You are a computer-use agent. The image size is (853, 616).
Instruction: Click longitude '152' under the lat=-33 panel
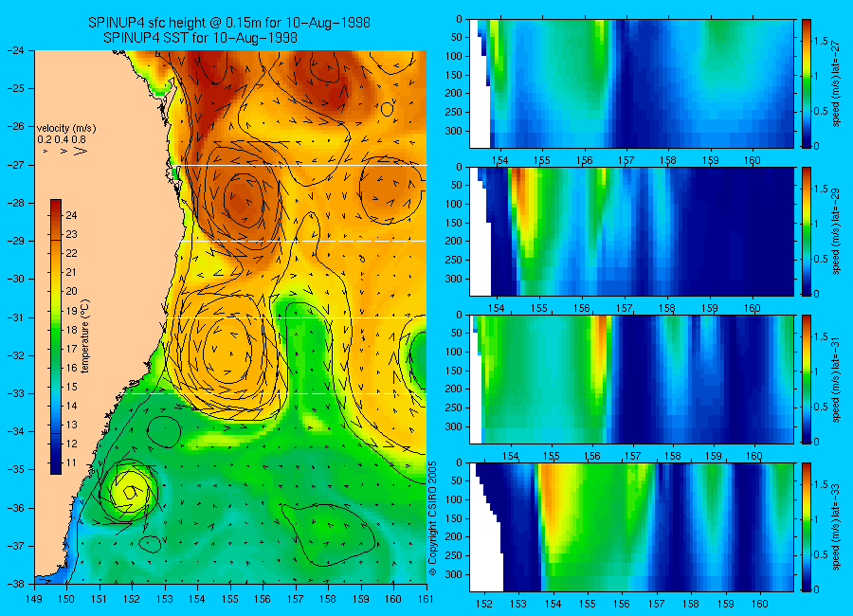483,604
